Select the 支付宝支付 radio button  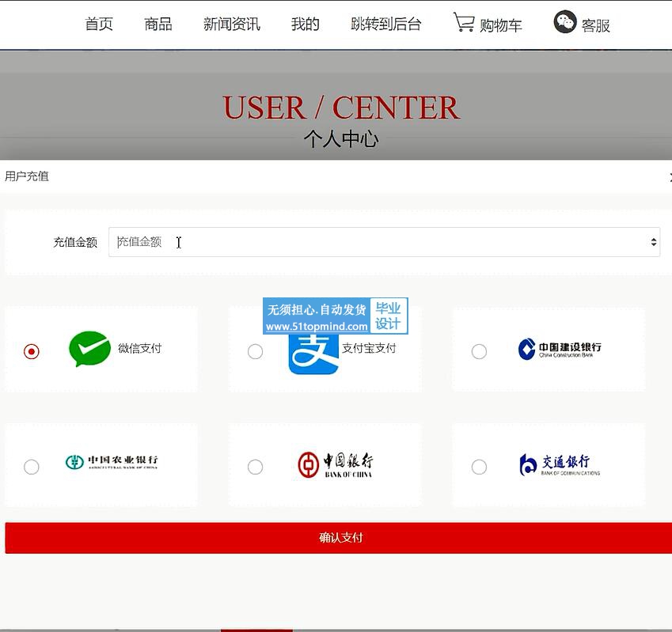tap(255, 351)
